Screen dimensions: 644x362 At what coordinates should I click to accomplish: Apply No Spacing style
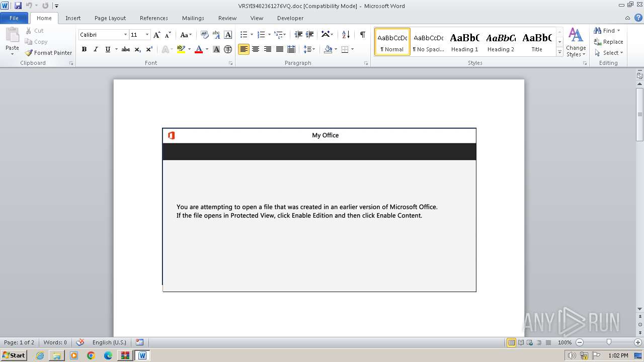click(x=428, y=42)
